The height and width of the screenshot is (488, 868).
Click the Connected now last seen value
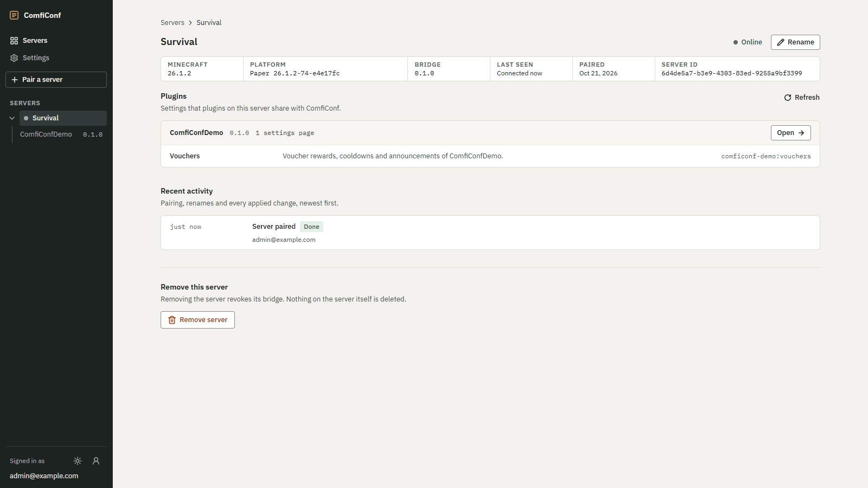click(x=520, y=73)
